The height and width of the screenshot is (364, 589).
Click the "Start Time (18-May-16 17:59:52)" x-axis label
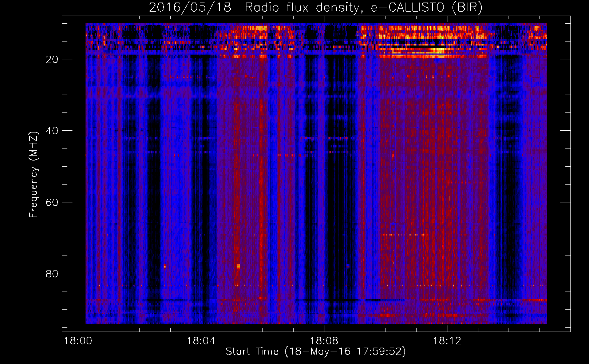click(x=316, y=352)
